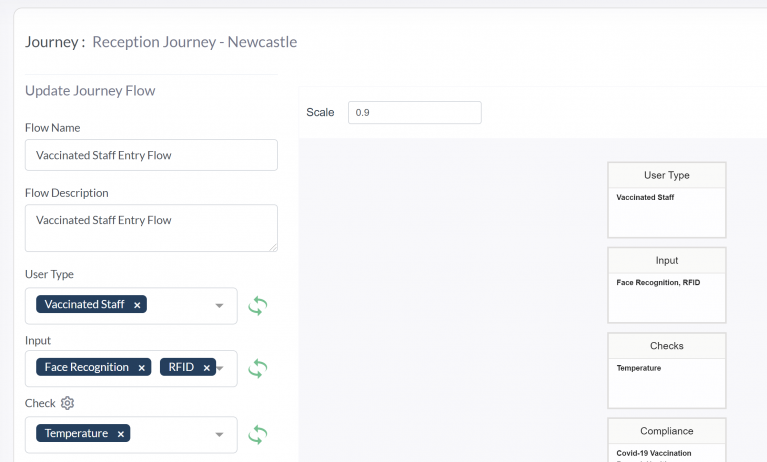Remove Face Recognition tag

point(142,368)
